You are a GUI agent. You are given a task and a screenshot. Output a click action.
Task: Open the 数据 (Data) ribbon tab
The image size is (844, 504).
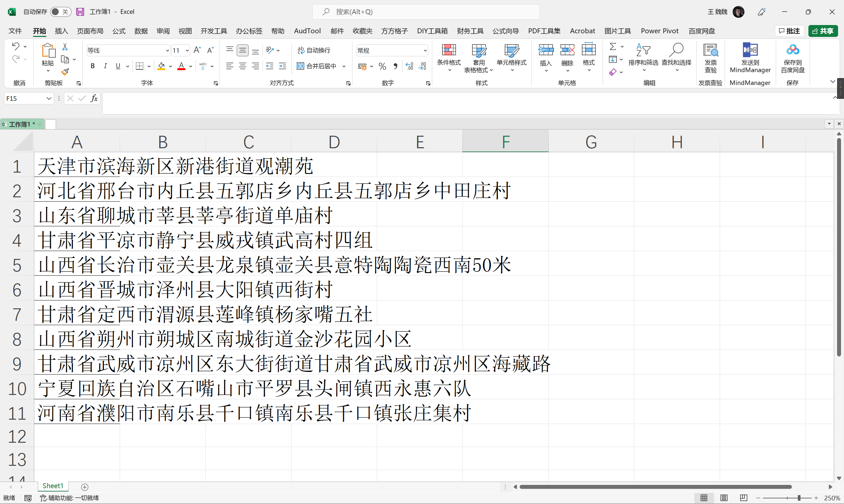141,31
